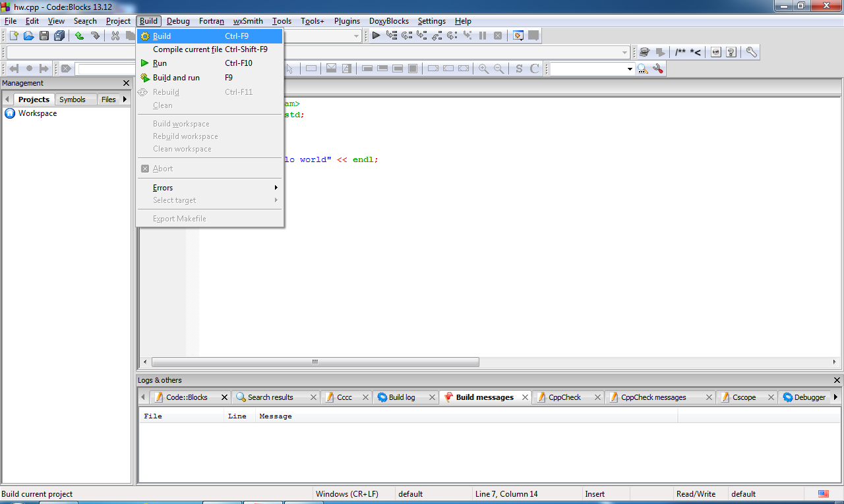Image resolution: width=844 pixels, height=504 pixels.
Task: Close the Code::Blocks log tab
Action: click(224, 397)
